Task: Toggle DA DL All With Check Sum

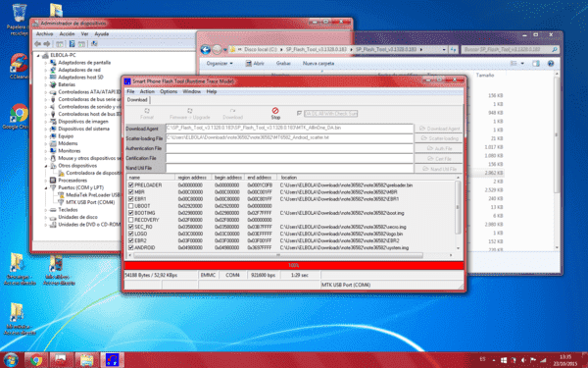Action: tap(299, 113)
